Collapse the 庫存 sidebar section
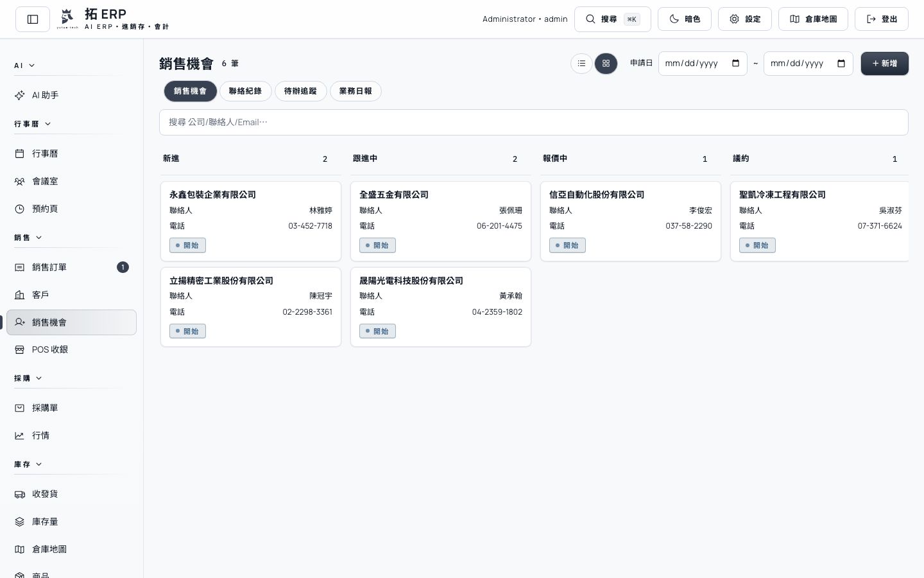 coord(28,464)
